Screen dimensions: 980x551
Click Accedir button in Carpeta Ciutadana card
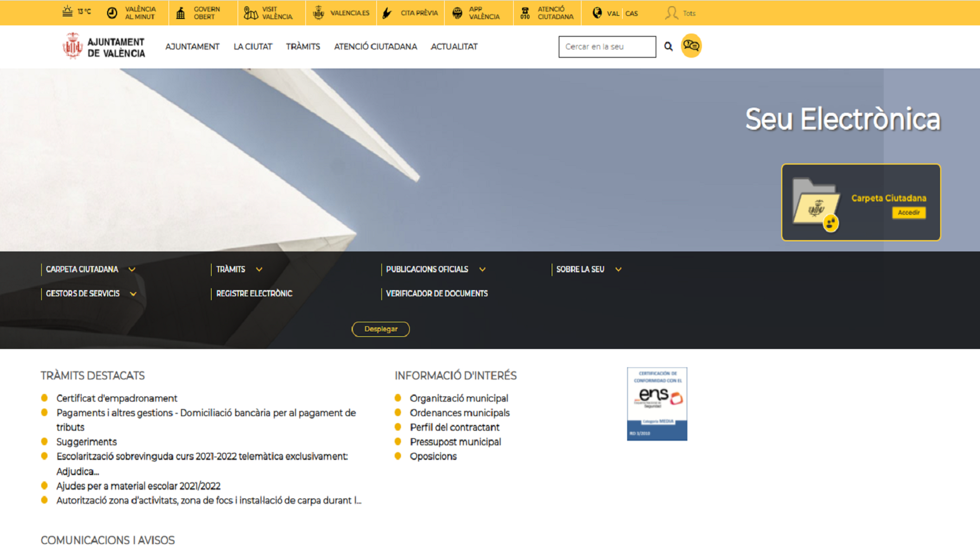point(908,213)
